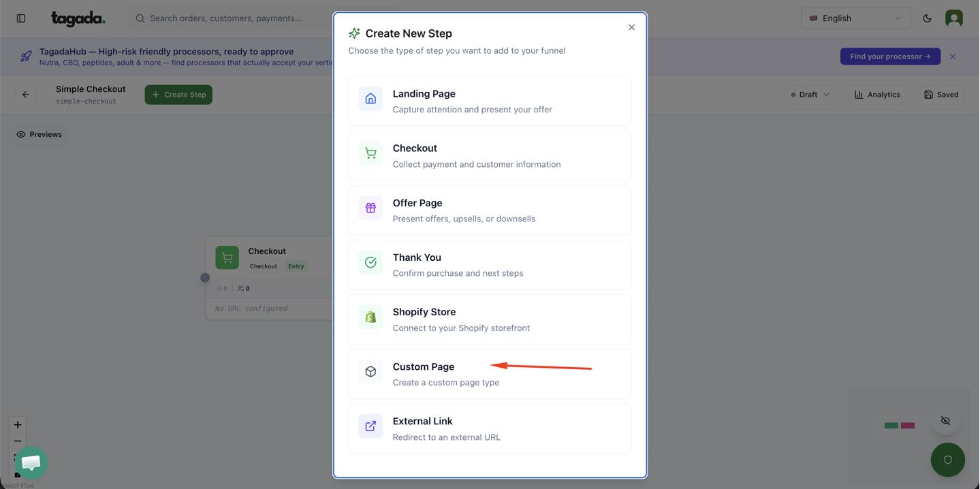The image size is (980, 489).
Task: Open the Analytics view
Action: pyautogui.click(x=877, y=95)
